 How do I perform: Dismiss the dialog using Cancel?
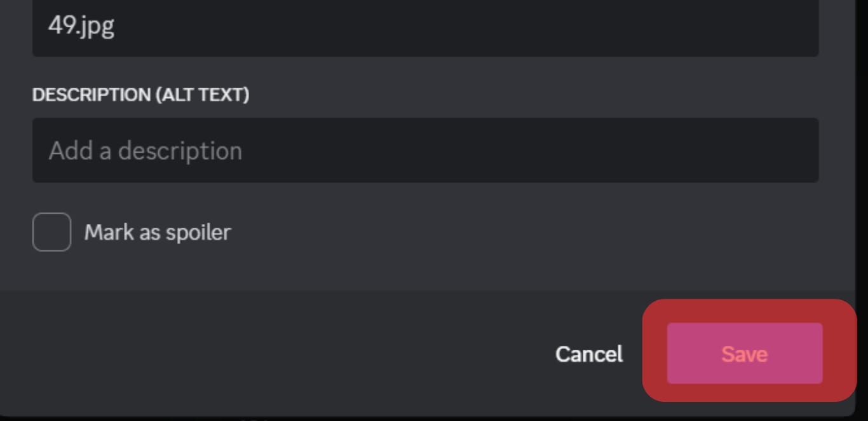click(589, 354)
